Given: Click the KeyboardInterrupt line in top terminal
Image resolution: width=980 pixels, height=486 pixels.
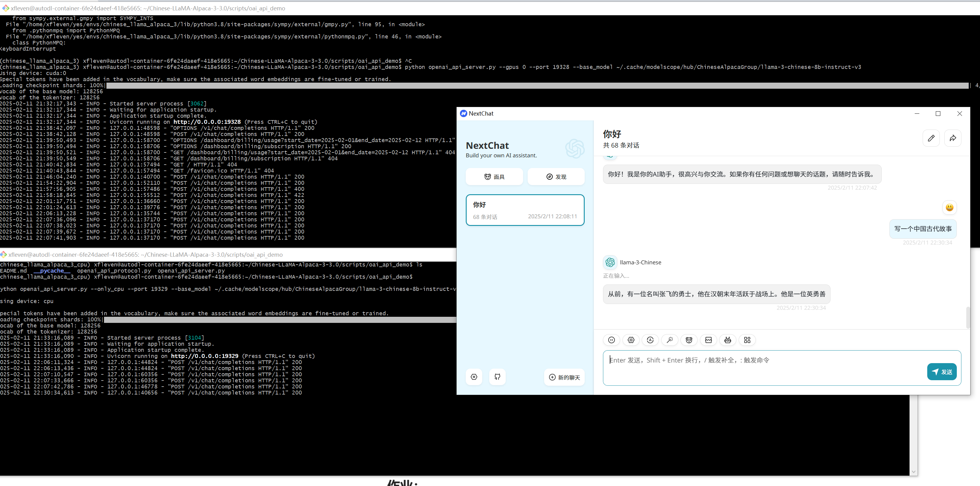Looking at the screenshot, I should [x=28, y=49].
